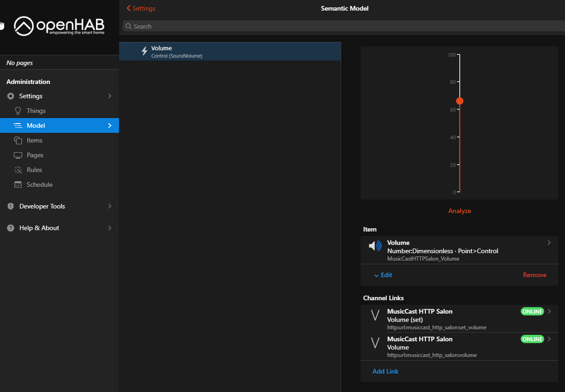Viewport: 565px width, 392px height.
Task: Expand the Settings menu chevron
Action: click(110, 96)
